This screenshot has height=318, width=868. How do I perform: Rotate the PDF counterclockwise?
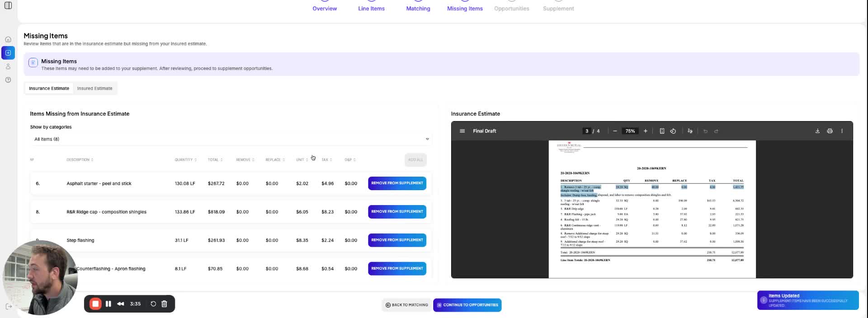click(x=673, y=131)
